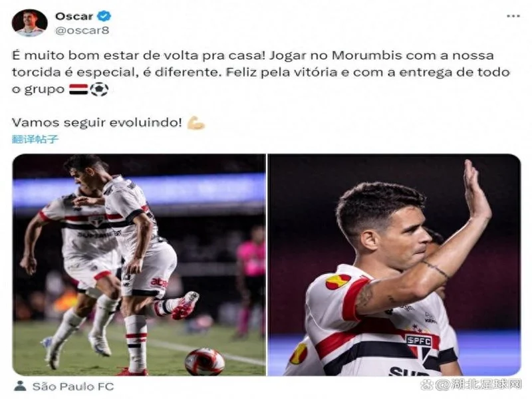The width and height of the screenshot is (532, 399).
Task: Click the person icon beside São Paulo FC
Action: coord(21,386)
